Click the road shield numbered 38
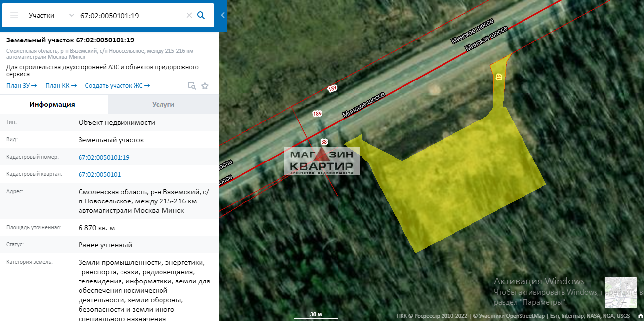 point(324,142)
